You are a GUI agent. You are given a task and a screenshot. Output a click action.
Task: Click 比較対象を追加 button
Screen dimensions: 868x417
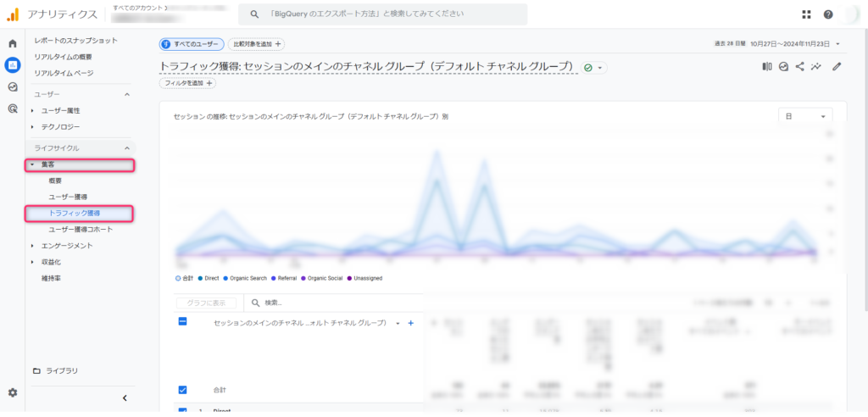point(256,44)
